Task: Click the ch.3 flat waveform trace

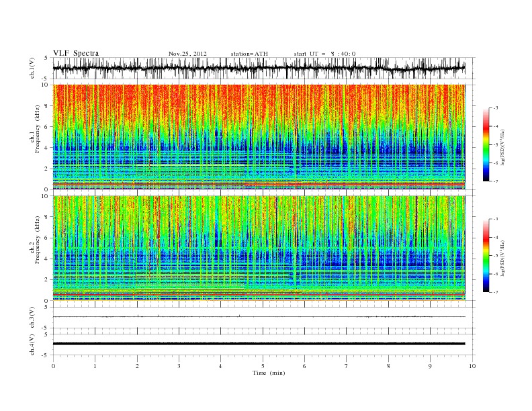Action: pyautogui.click(x=259, y=317)
